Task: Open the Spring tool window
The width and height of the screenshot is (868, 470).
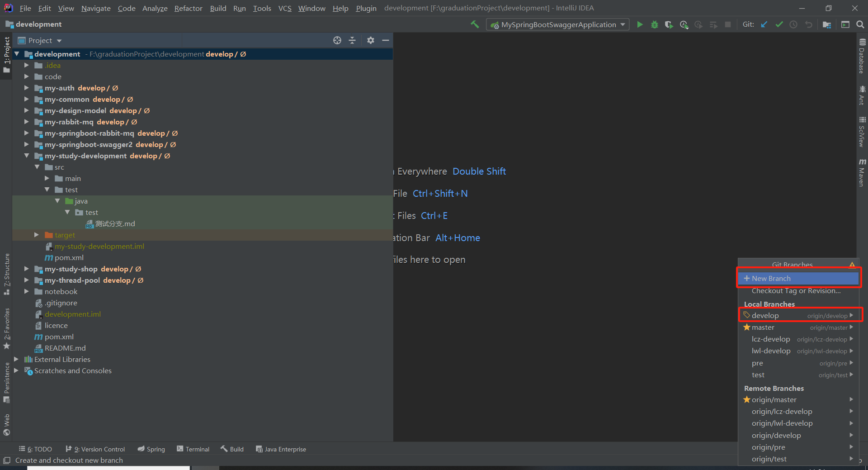Action: (151, 449)
